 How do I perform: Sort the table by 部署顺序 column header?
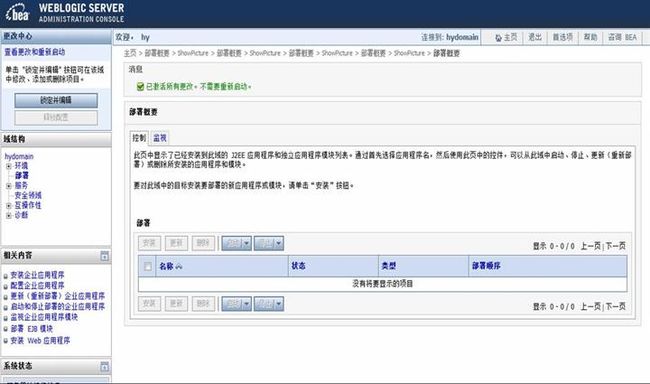pyautogui.click(x=486, y=266)
